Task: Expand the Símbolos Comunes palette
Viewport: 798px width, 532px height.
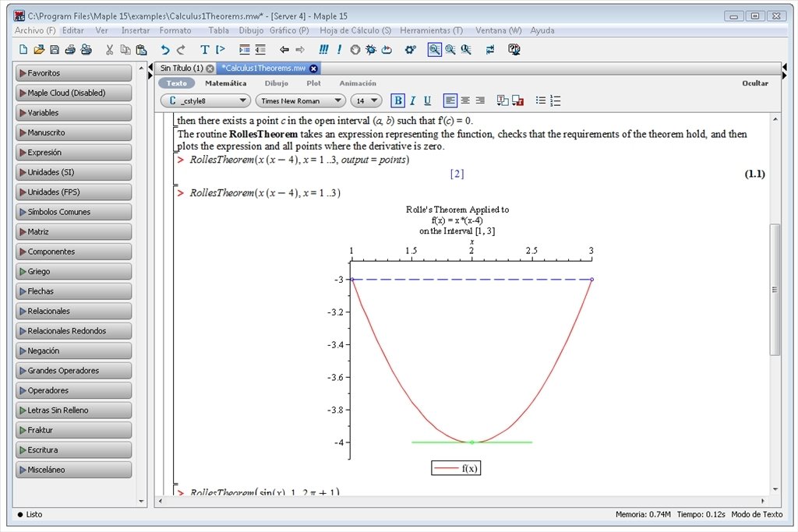Action: (74, 212)
